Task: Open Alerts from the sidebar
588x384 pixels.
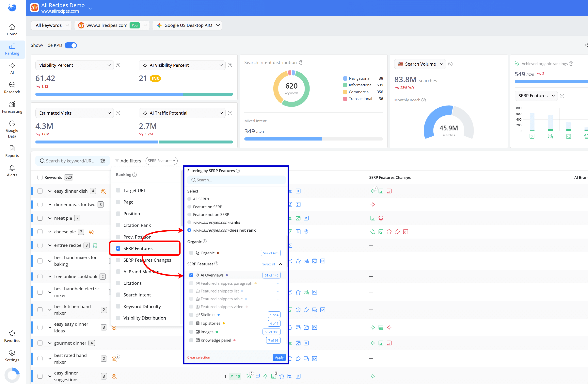Action: point(12,171)
